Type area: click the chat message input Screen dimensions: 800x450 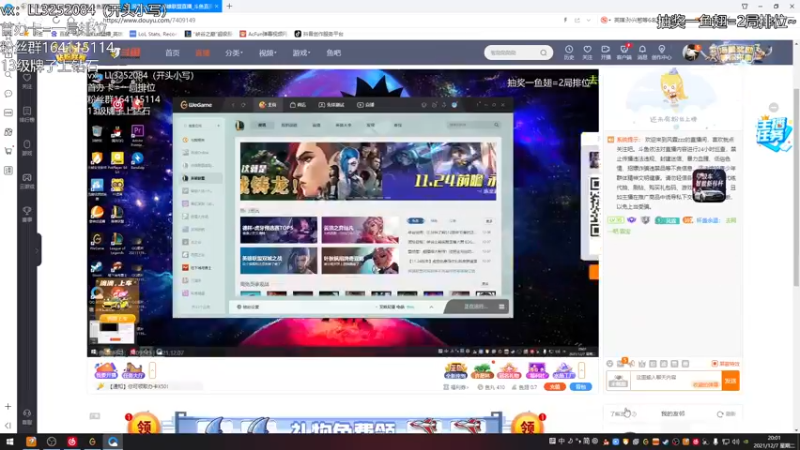coord(676,381)
